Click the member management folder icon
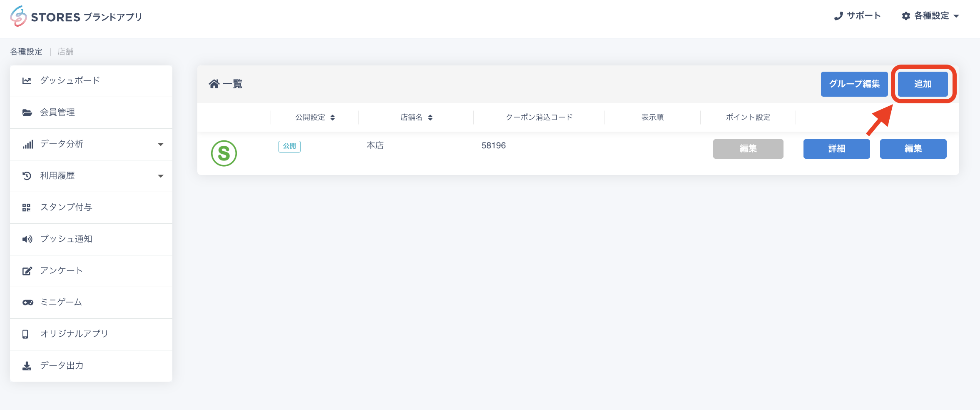The width and height of the screenshot is (980, 410). pyautogui.click(x=27, y=112)
